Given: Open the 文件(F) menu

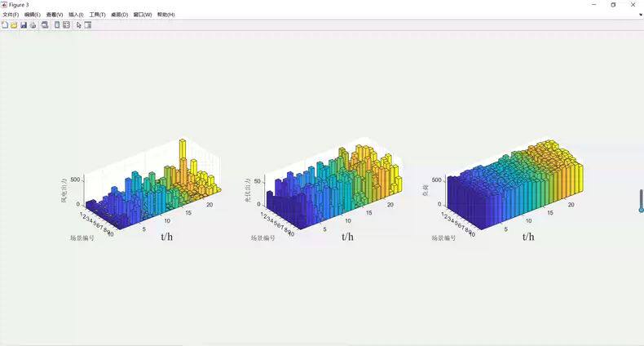Looking at the screenshot, I should 11,15.
